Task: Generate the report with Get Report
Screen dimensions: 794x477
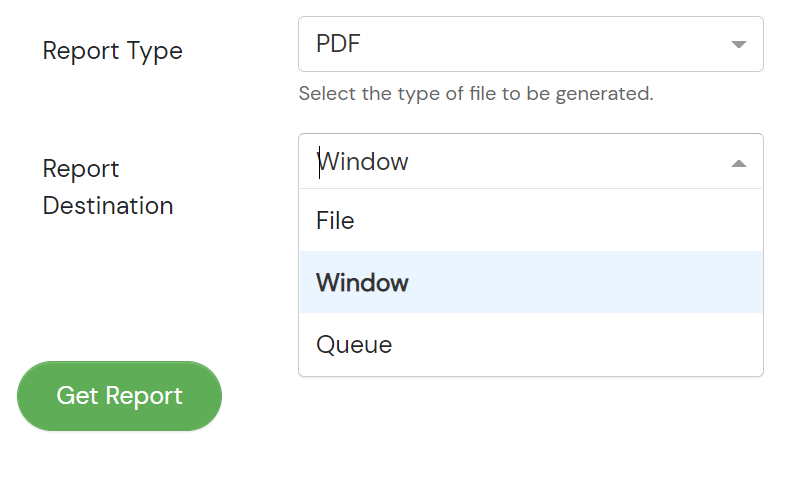Action: (x=120, y=396)
